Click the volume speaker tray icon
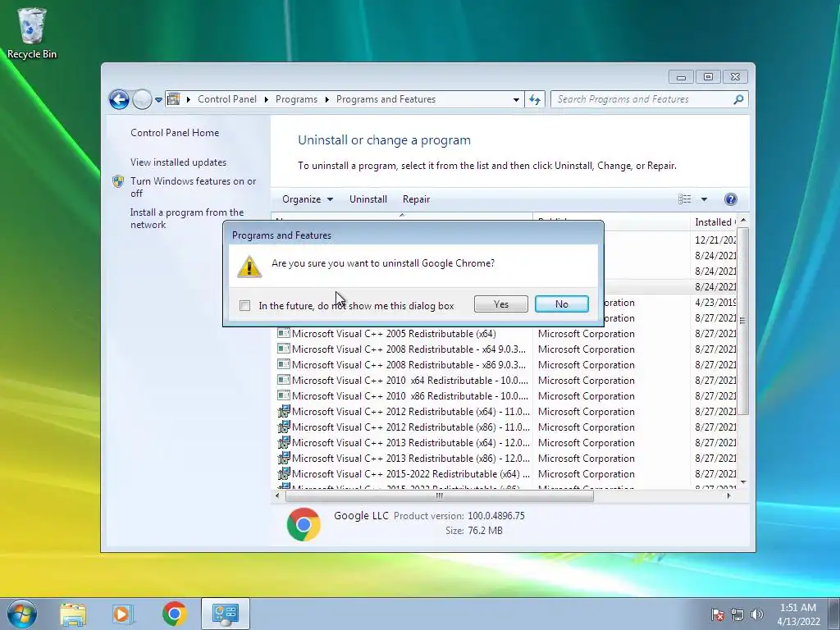 coord(757,614)
